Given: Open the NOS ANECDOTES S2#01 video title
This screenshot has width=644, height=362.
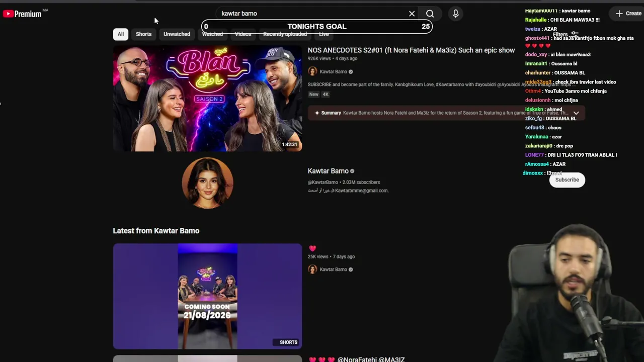Looking at the screenshot, I should (411, 50).
